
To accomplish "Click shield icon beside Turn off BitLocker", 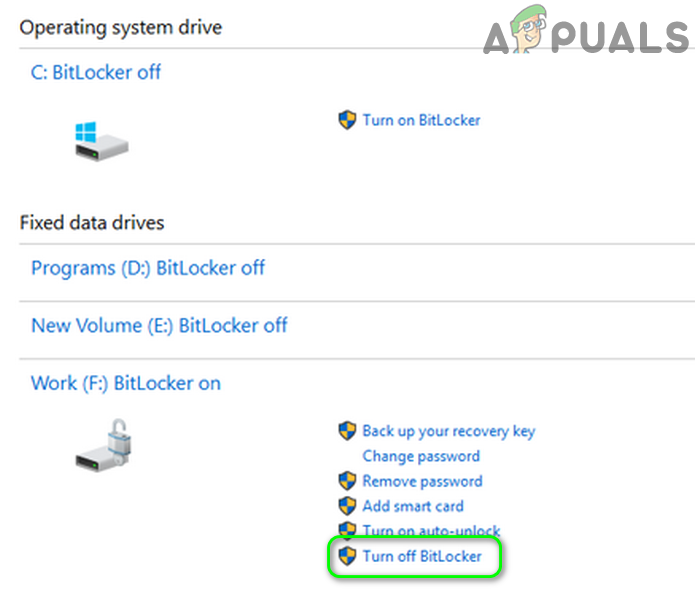I will click(347, 556).
